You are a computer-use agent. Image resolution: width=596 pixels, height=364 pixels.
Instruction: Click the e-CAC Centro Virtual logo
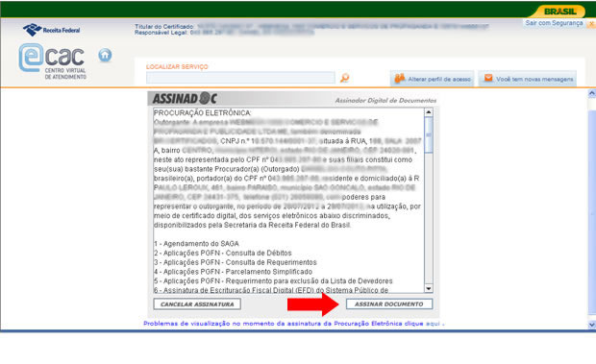click(x=53, y=61)
